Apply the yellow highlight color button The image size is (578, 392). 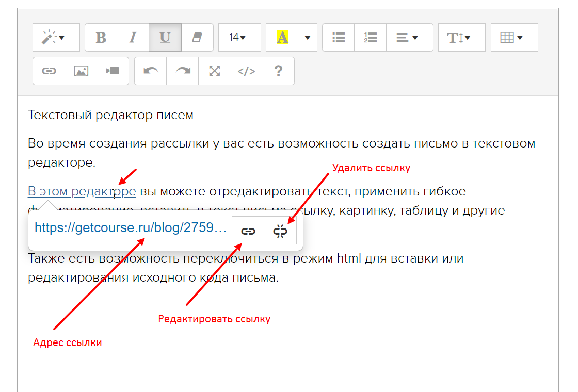[282, 38]
